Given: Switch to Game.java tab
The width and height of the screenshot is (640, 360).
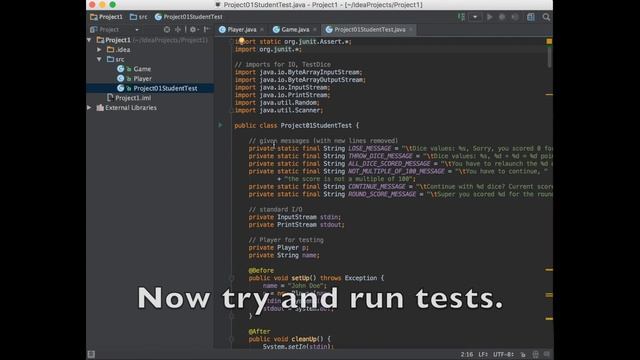Looking at the screenshot, I should (295, 29).
